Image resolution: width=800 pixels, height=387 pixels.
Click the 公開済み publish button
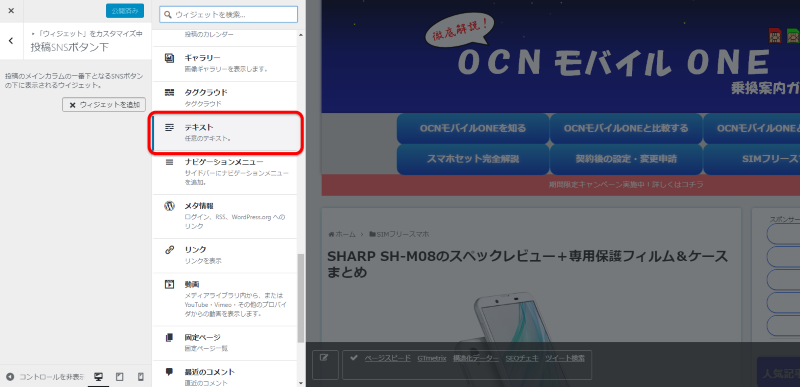coord(125,11)
